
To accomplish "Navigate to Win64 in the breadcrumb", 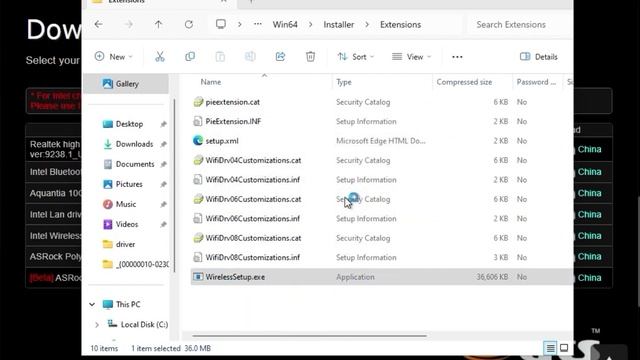I will [x=285, y=24].
